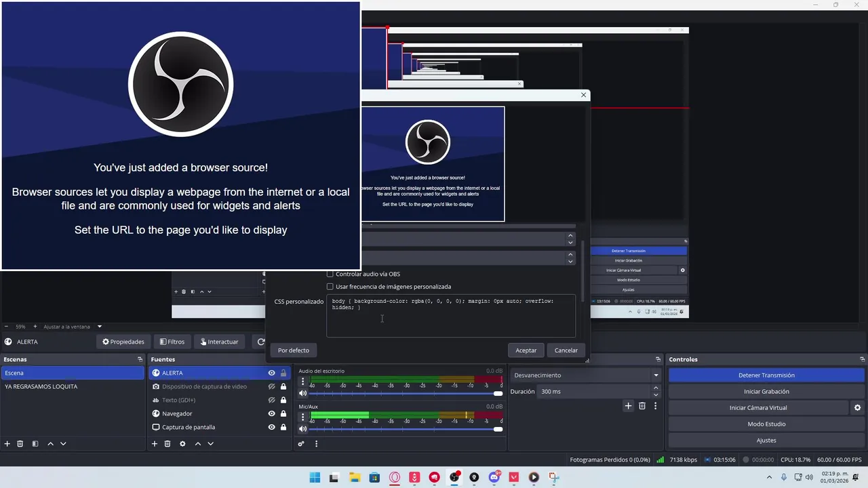868x488 pixels.
Task: Show the Dispositivo de captura de video source
Action: coord(271,386)
